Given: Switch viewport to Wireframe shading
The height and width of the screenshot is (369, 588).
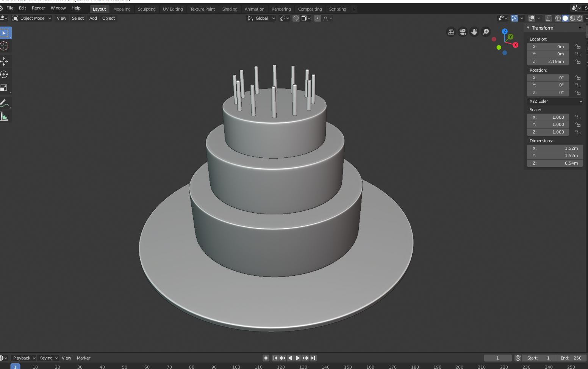Looking at the screenshot, I should pyautogui.click(x=557, y=18).
